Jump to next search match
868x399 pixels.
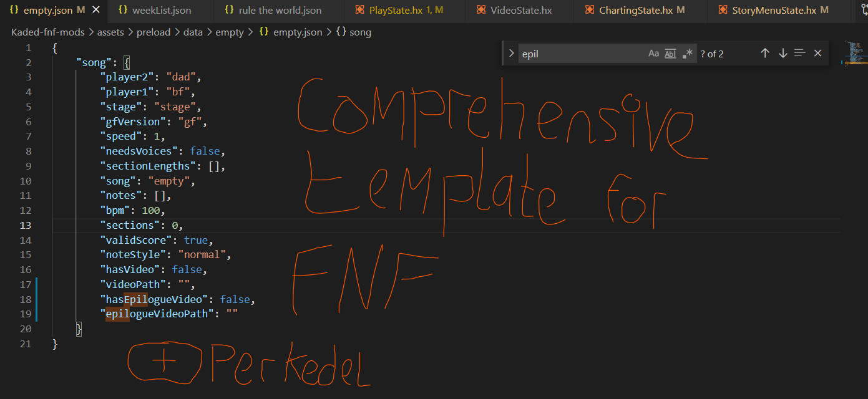click(x=783, y=54)
